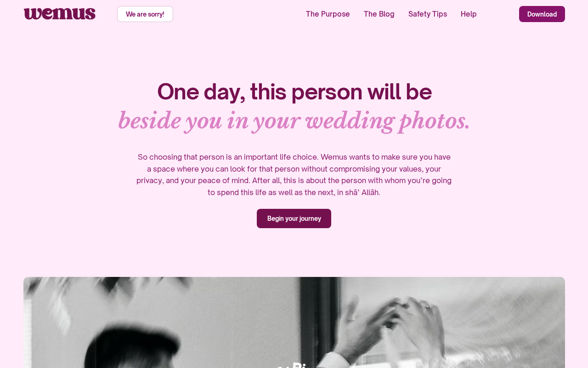This screenshot has height=368, width=588.
Task: Open The Purpose page
Action: coord(328,14)
